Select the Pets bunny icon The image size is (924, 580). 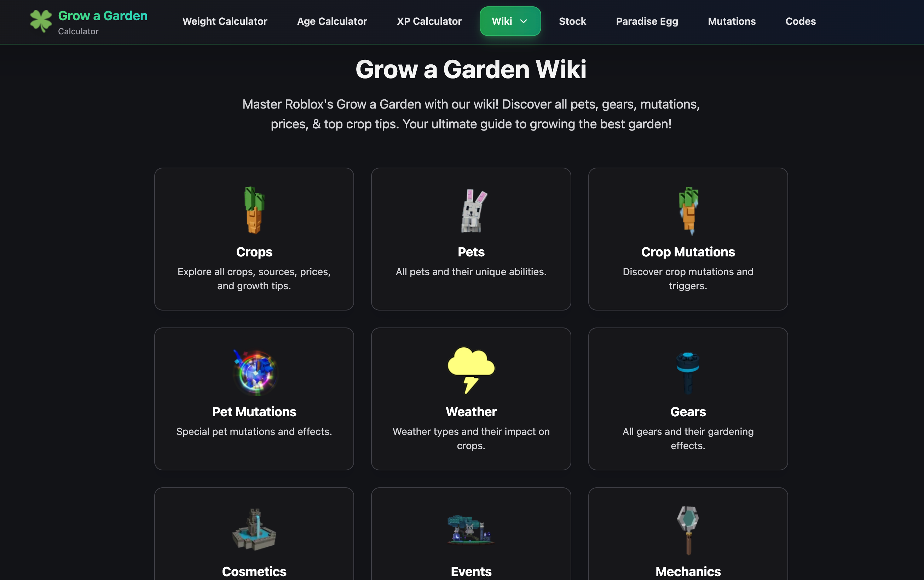click(x=473, y=210)
